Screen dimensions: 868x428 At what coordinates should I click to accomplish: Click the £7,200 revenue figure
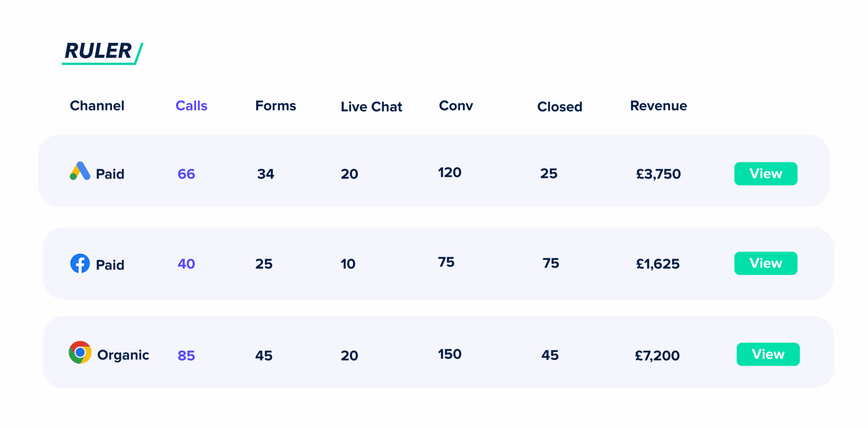657,355
